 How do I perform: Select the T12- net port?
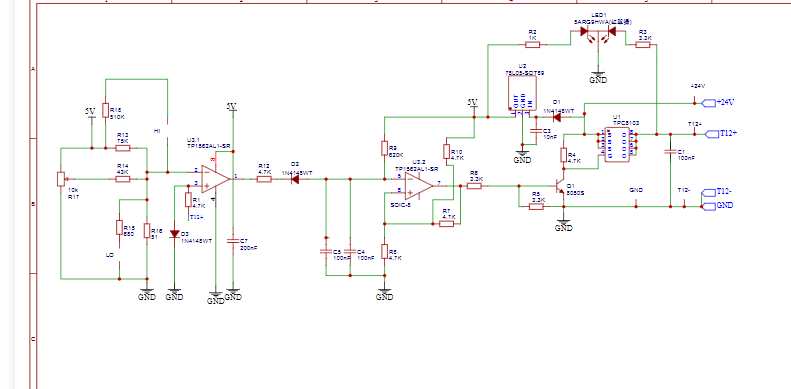[x=717, y=191]
